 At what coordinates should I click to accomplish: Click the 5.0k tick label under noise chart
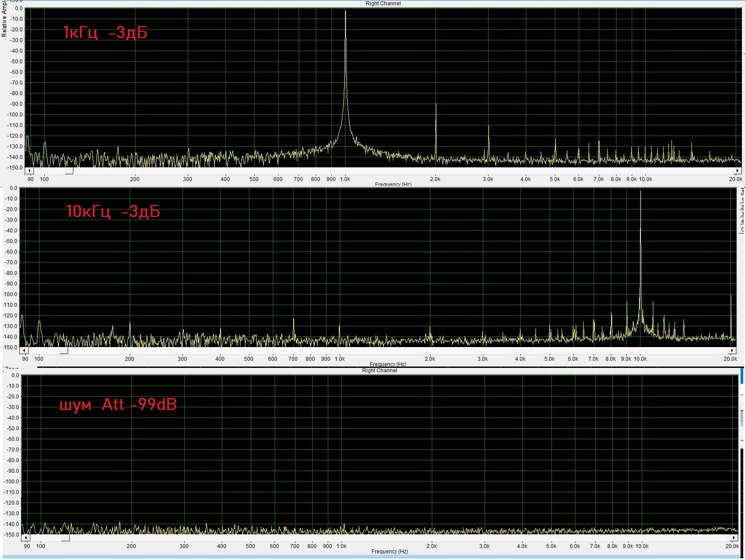tap(551, 546)
